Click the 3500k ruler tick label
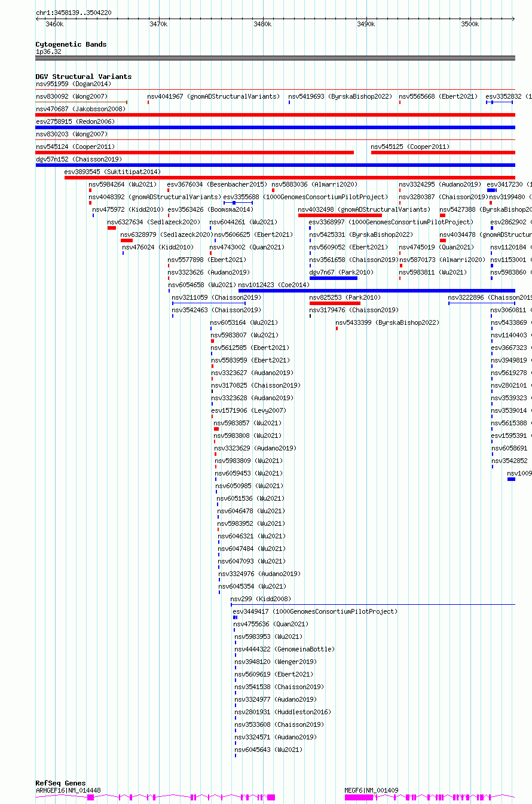This screenshot has height=804, width=532. [470, 24]
